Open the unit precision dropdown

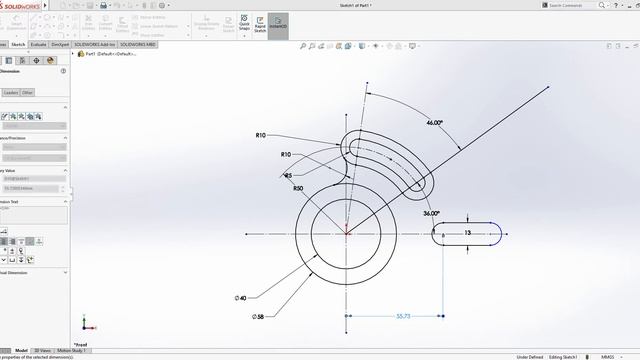(34, 158)
